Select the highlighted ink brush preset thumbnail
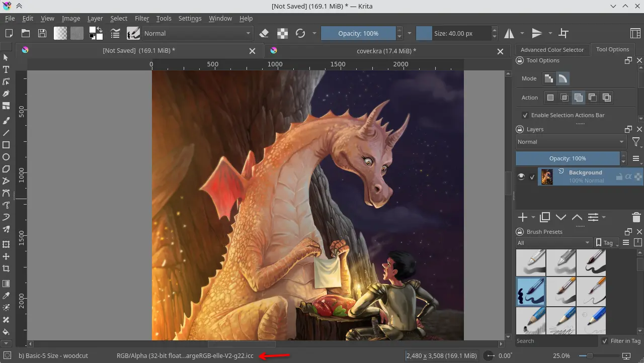Image resolution: width=644 pixels, height=363 pixels. 530,292
